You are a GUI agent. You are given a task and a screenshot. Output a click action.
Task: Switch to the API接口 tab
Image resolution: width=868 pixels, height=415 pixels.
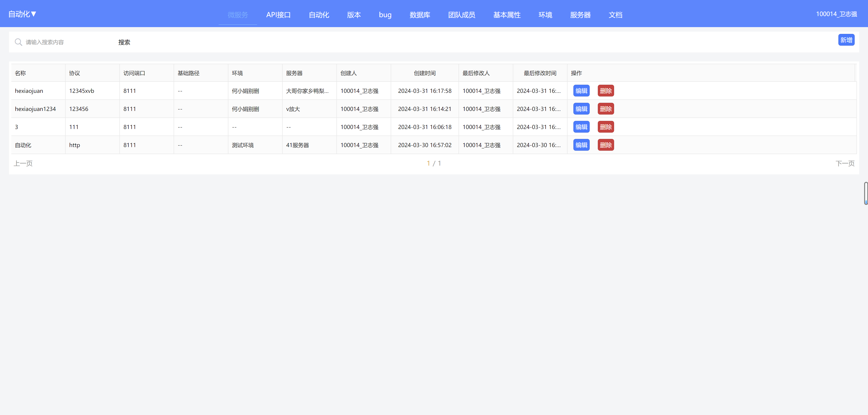pyautogui.click(x=278, y=15)
